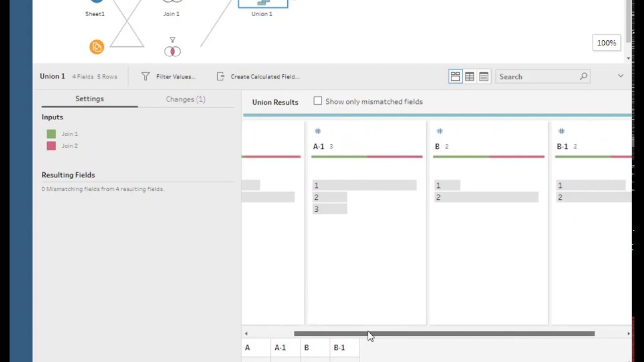The image size is (644, 362).
Task: Click the green Join 1 color swatch
Action: coord(51,134)
